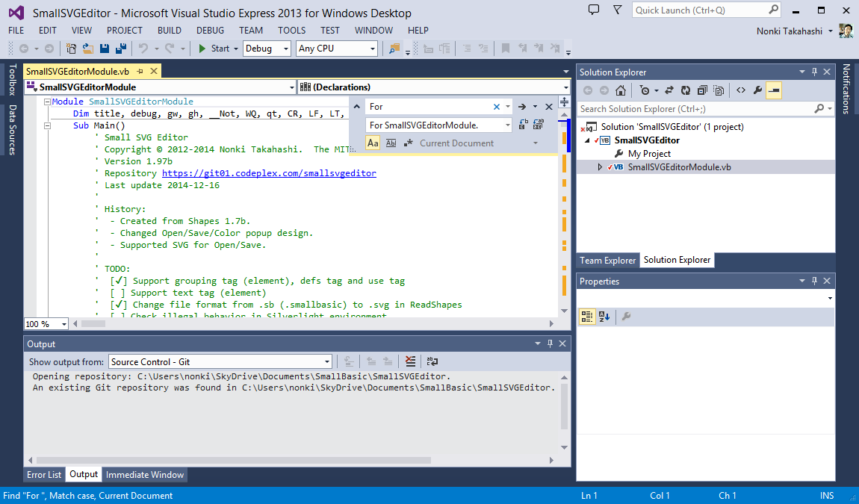Toggle Preview Selected Items highlighted button
This screenshot has width=859, height=504.
tap(774, 90)
